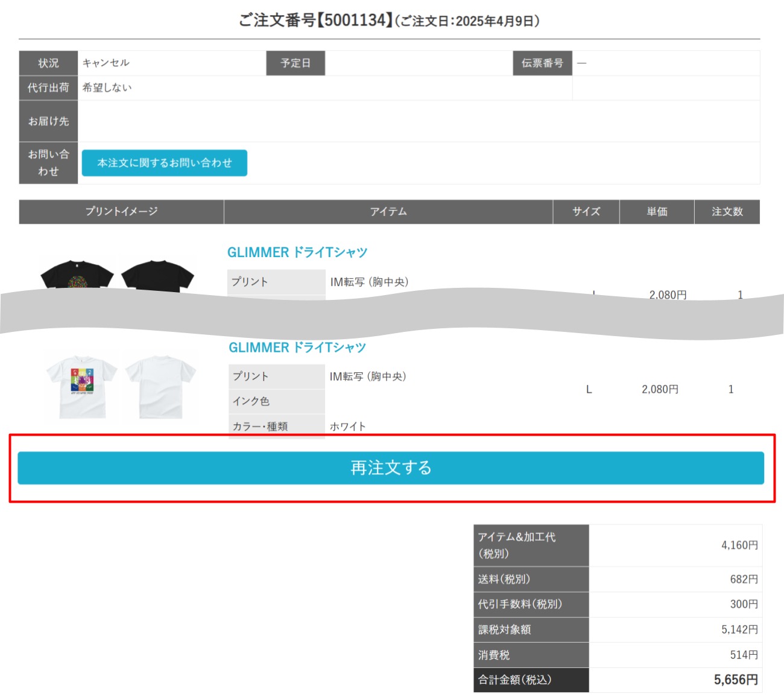Click the 消費税 amount 514円
This screenshot has width=784, height=700.
click(x=744, y=655)
